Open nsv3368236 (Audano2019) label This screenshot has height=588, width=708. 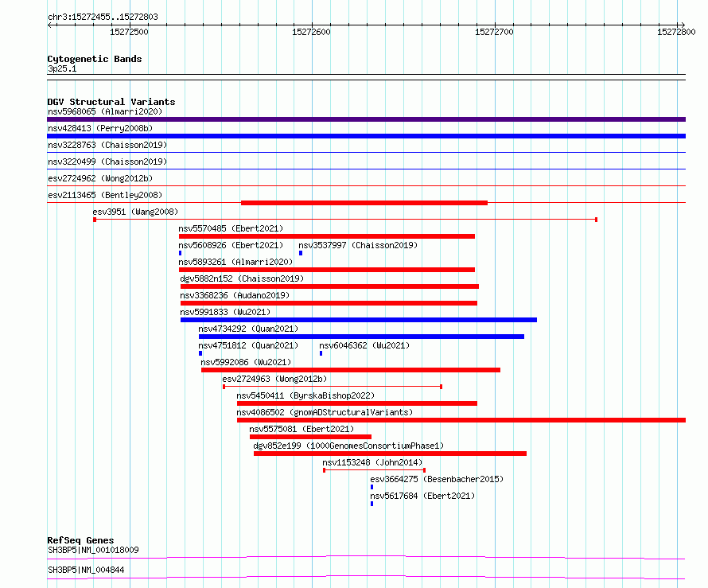coord(235,295)
